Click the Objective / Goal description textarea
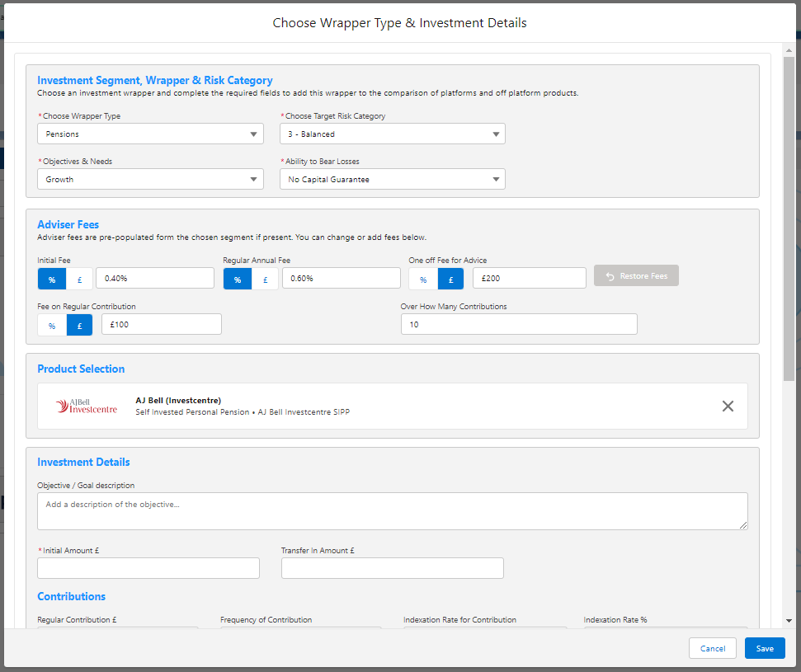The width and height of the screenshot is (801, 672). (x=393, y=511)
